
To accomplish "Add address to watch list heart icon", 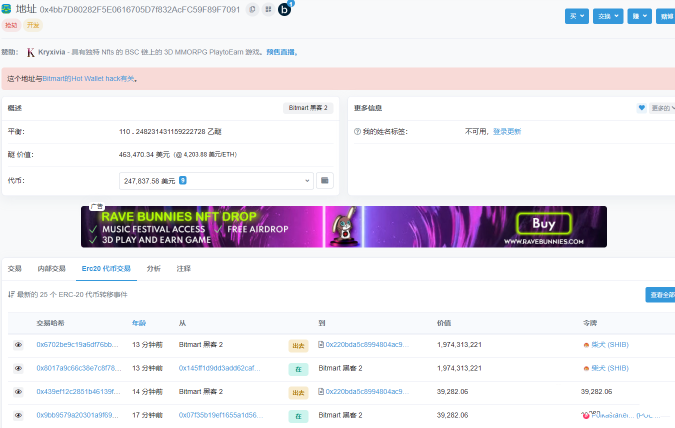I will point(641,108).
